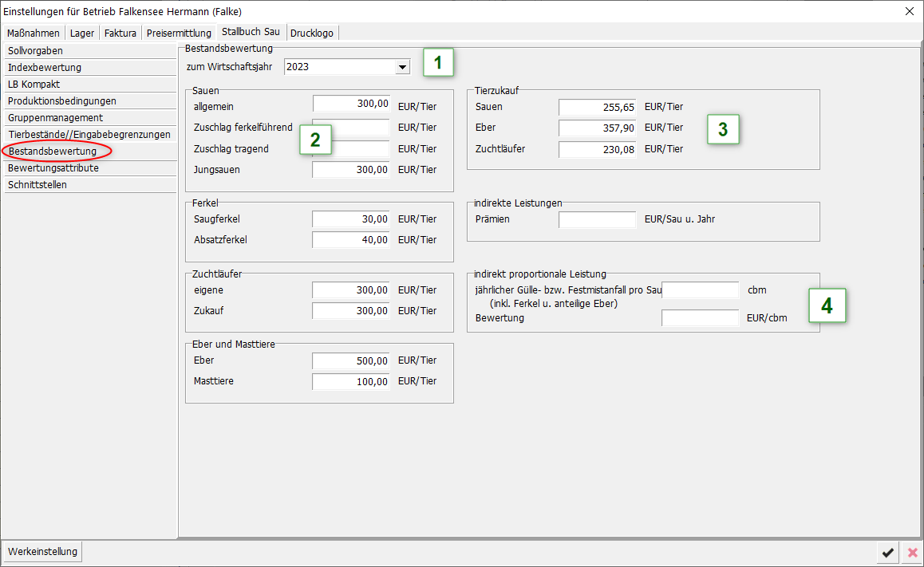924x567 pixels.
Task: Switch to the Maßnahmen tab
Action: point(34,33)
